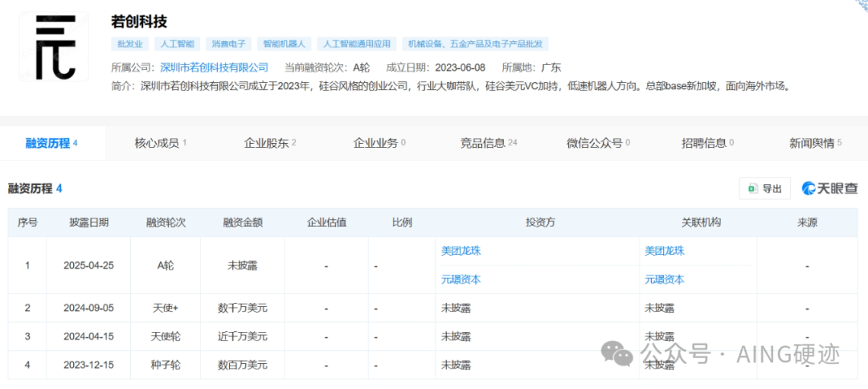Click the Excel icon in 导出 button

pos(753,189)
